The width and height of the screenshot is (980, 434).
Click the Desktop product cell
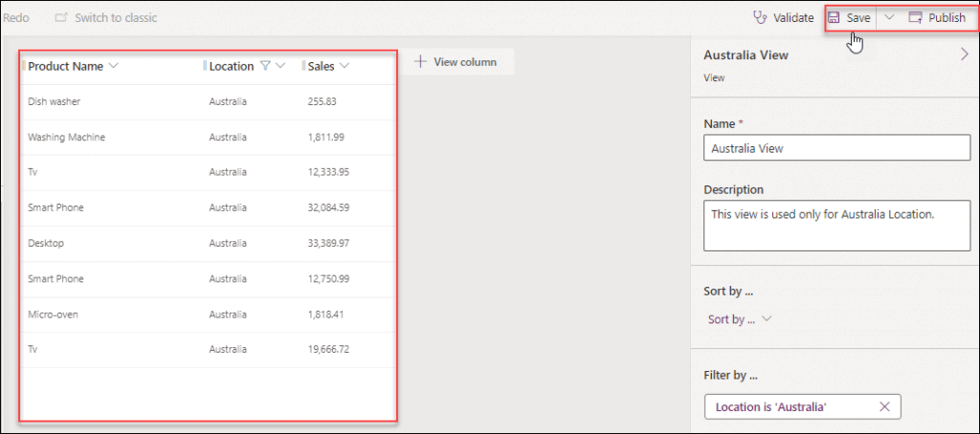click(46, 243)
